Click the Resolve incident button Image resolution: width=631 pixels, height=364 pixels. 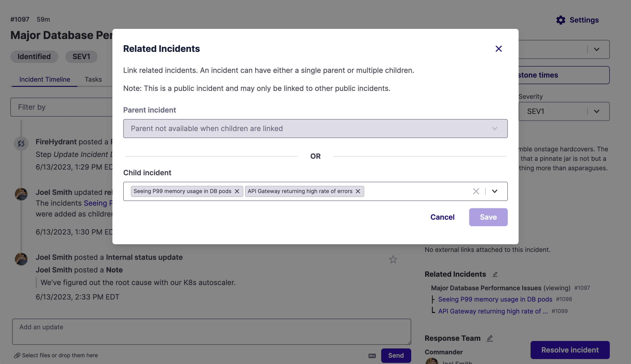pos(570,350)
